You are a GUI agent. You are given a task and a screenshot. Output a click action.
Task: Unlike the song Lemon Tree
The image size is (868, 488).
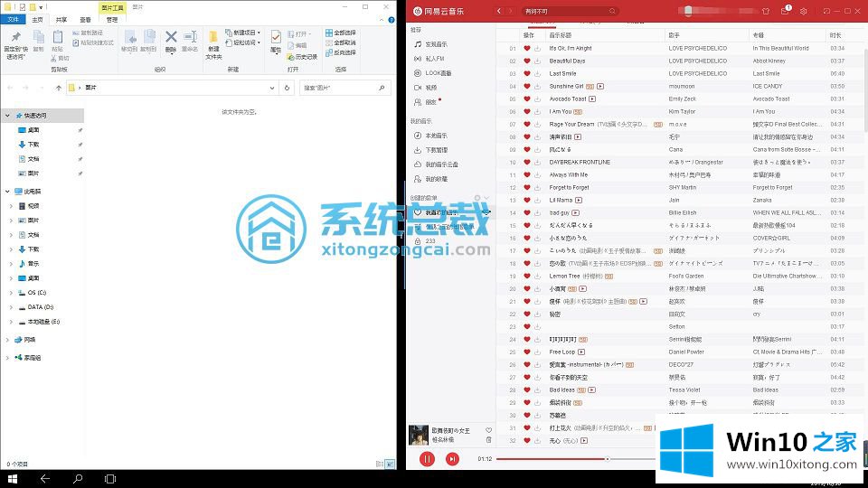pyautogui.click(x=527, y=277)
